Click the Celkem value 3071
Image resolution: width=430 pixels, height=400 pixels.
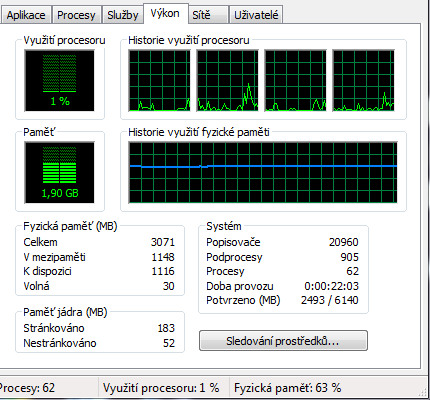pos(163,242)
